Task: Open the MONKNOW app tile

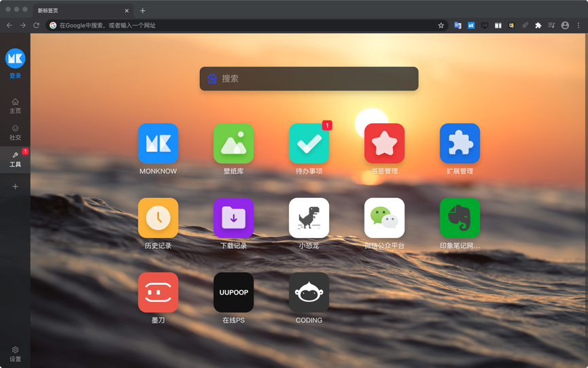Action: (x=158, y=144)
